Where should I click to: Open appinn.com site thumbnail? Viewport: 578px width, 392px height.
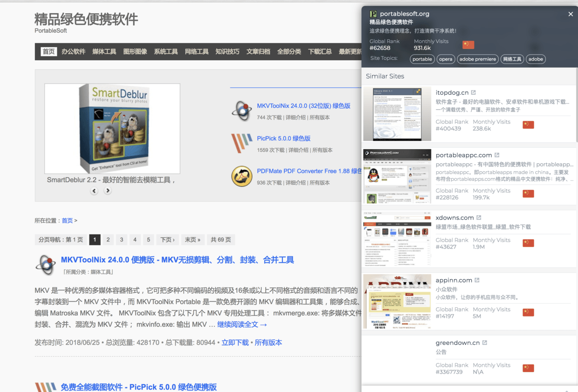click(397, 302)
